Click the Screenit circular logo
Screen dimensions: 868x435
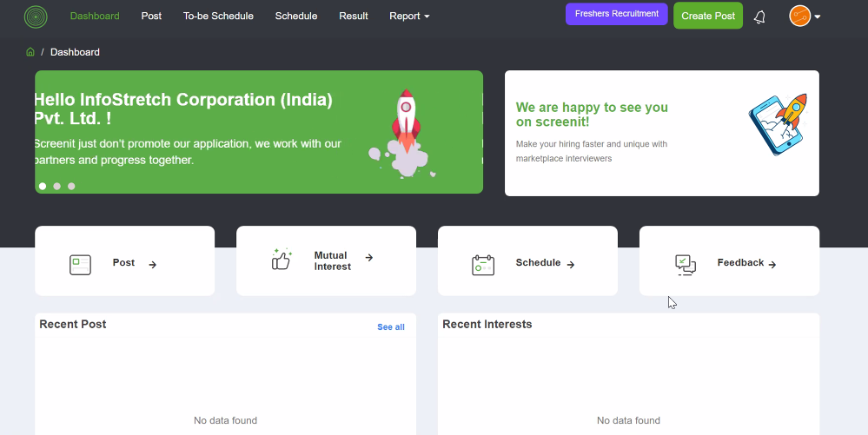[36, 16]
